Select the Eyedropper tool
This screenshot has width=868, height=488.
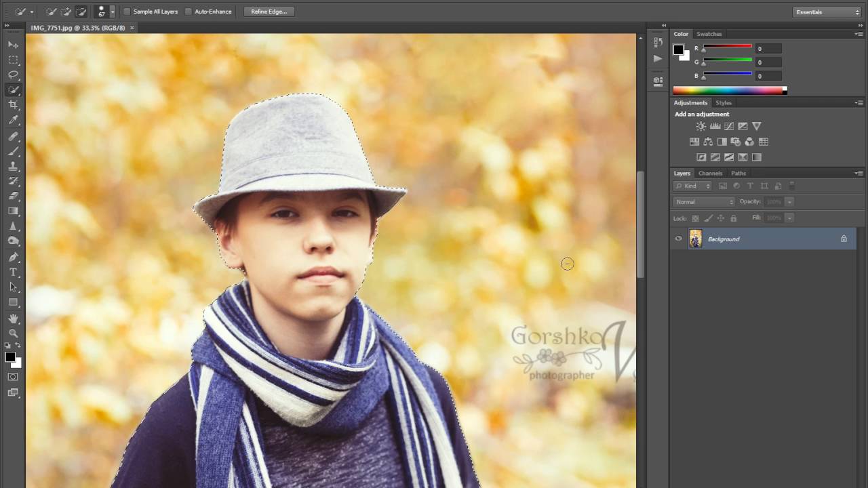tap(13, 121)
